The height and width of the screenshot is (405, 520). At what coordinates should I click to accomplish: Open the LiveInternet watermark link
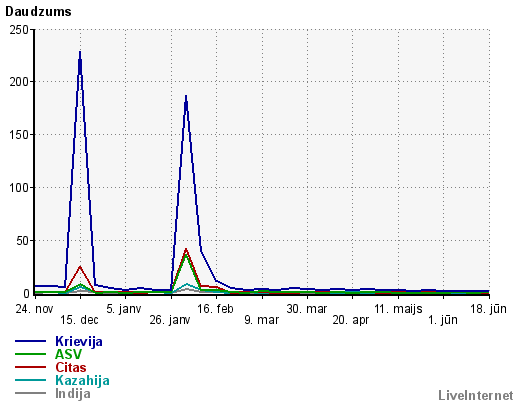pos(476,395)
